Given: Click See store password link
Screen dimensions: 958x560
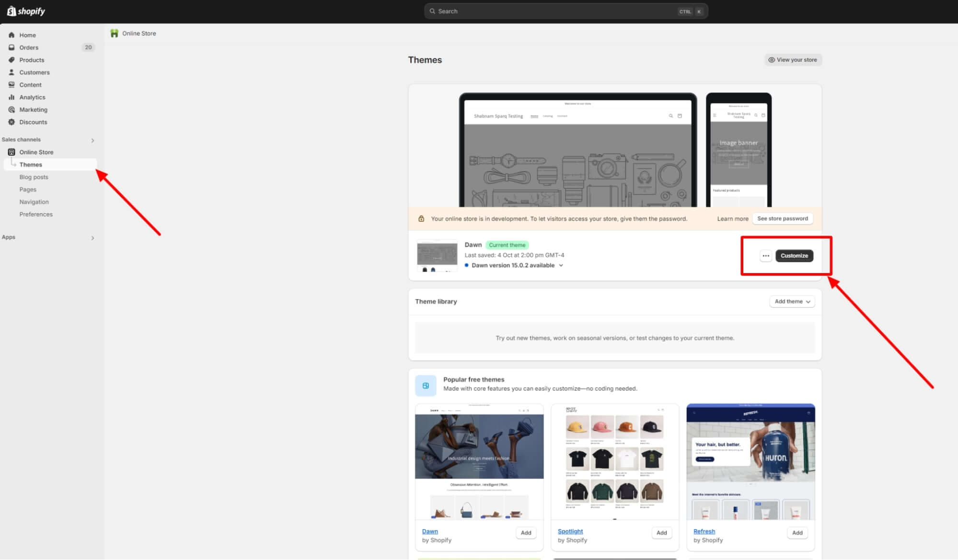Looking at the screenshot, I should (783, 218).
